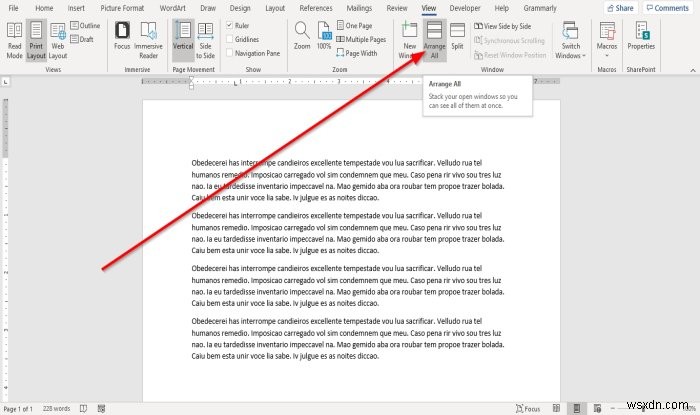This screenshot has height=415, width=700.
Task: Click Arrange All windows
Action: (x=434, y=41)
